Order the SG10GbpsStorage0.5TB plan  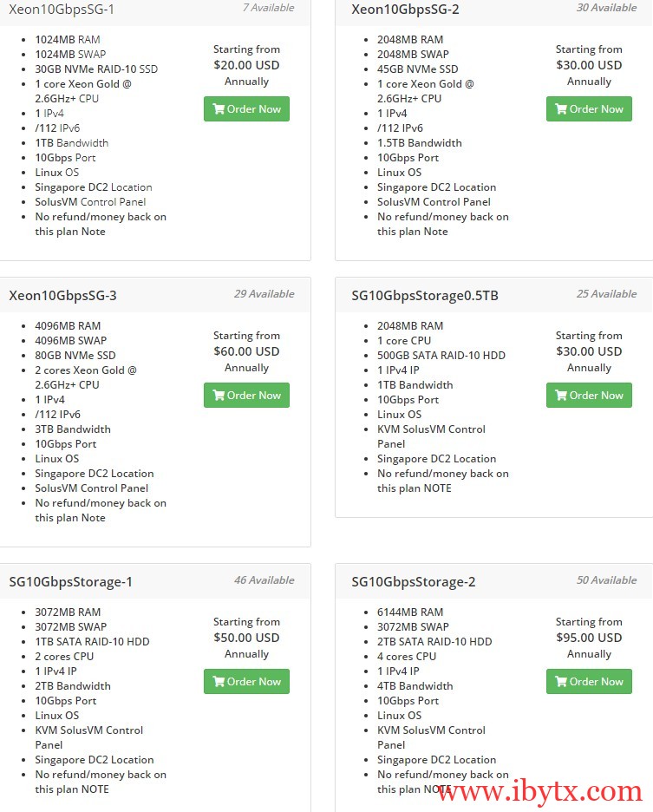point(589,396)
